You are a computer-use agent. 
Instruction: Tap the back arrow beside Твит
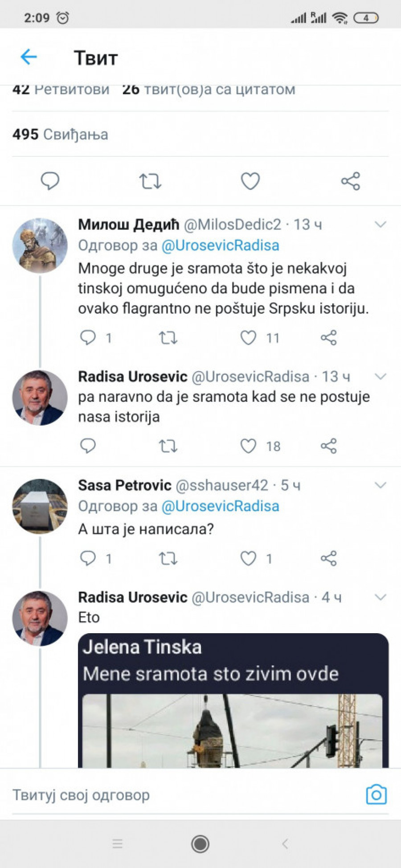point(29,57)
